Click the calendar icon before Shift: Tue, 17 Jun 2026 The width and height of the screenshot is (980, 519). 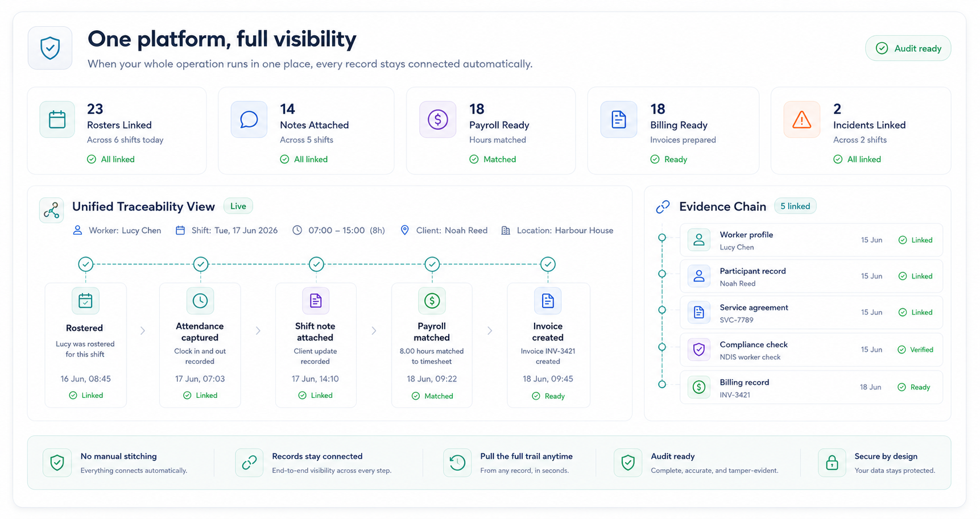180,230
